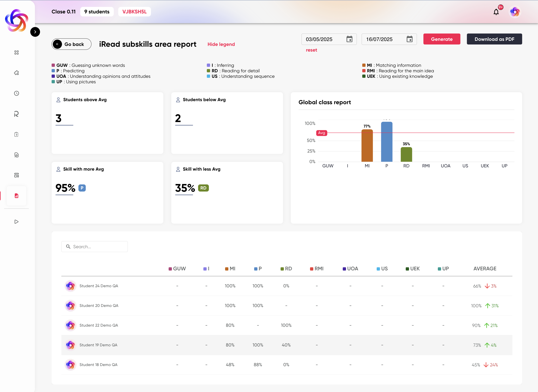Click the user profile avatar in header

pos(515,12)
